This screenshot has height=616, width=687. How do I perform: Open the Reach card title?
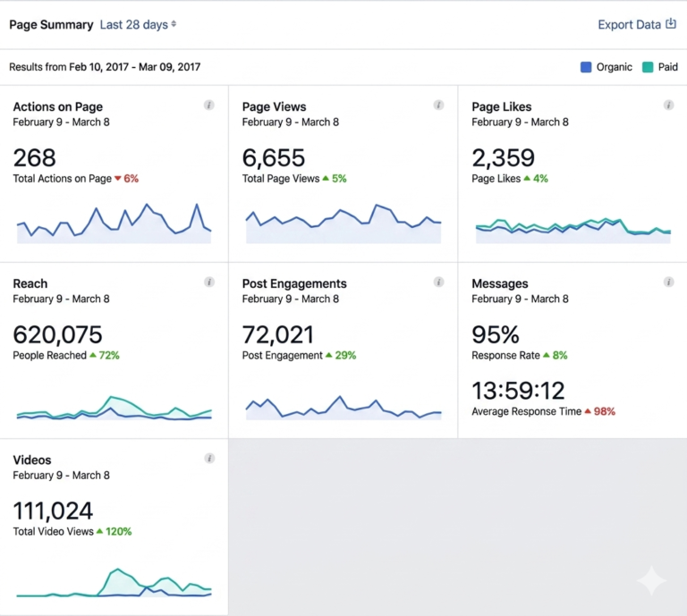click(x=30, y=283)
